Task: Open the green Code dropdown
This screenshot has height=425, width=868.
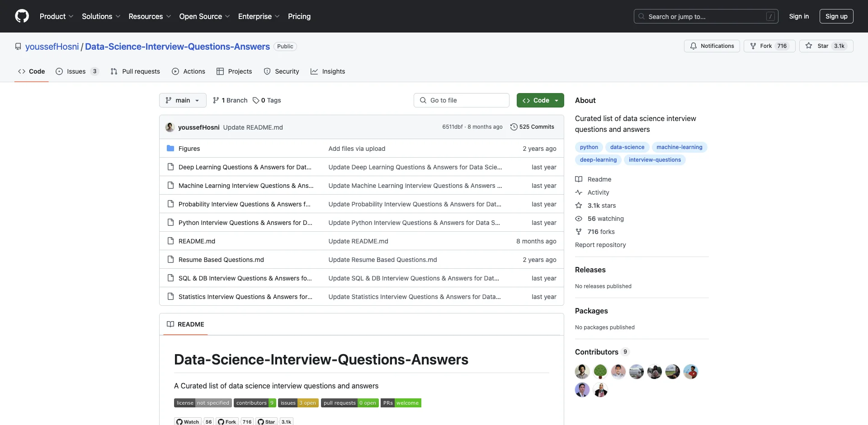Action: coord(540,100)
